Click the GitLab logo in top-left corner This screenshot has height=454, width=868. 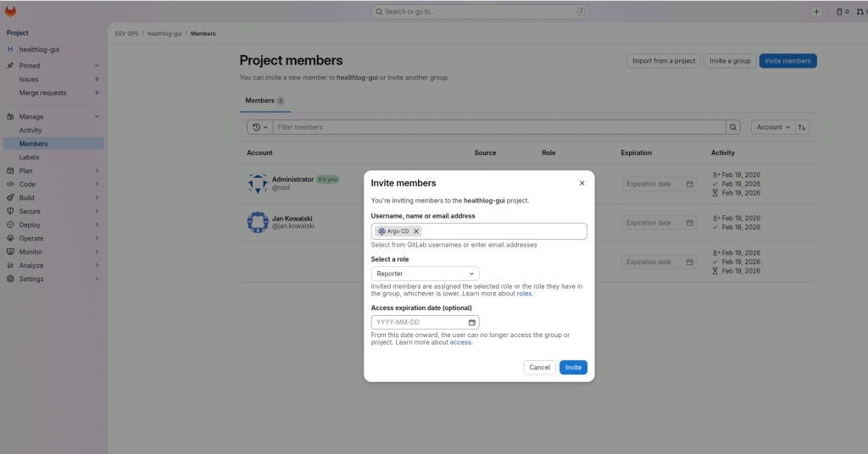[x=11, y=12]
